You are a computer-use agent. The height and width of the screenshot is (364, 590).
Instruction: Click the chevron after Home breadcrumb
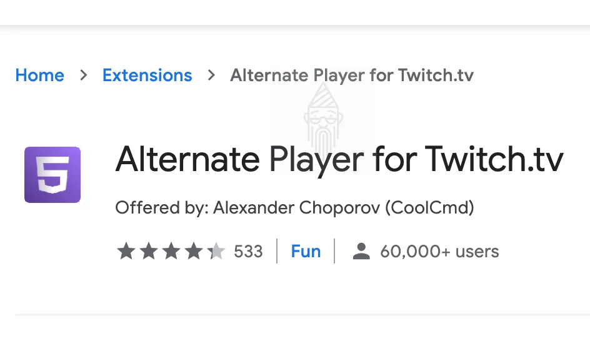pos(84,75)
